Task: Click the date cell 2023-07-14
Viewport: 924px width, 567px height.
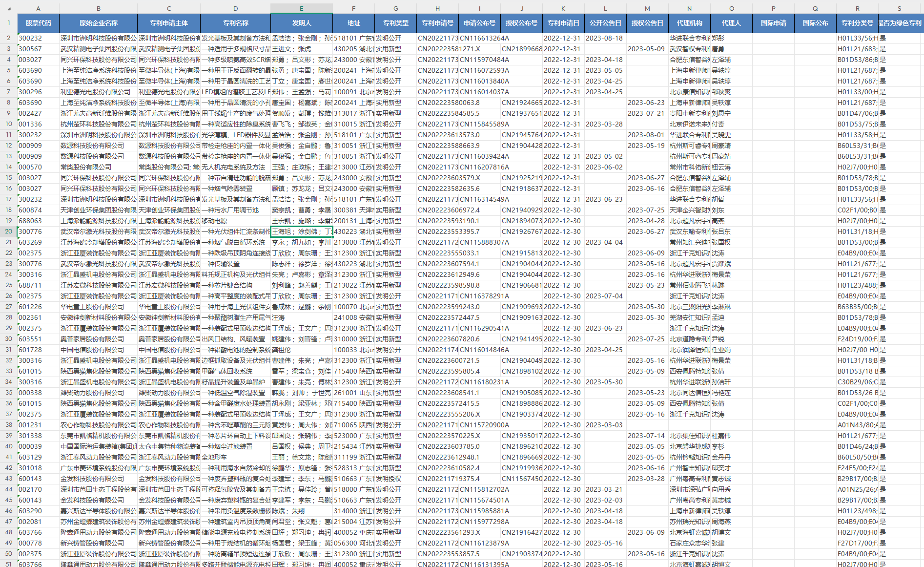Action: tap(648, 436)
